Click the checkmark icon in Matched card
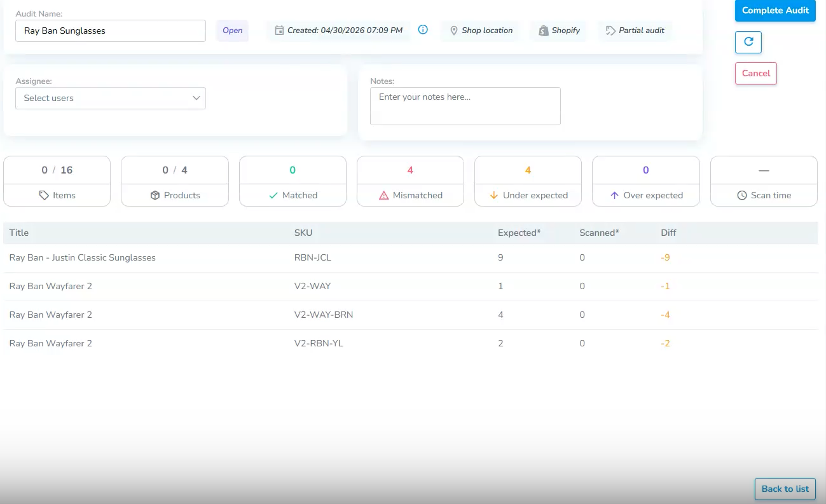Image resolution: width=826 pixels, height=504 pixels. 273,195
